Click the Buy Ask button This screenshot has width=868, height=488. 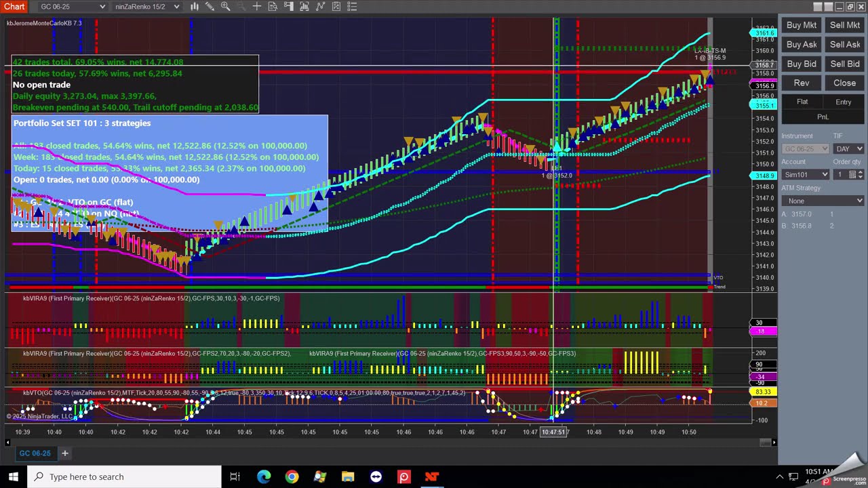click(x=802, y=45)
